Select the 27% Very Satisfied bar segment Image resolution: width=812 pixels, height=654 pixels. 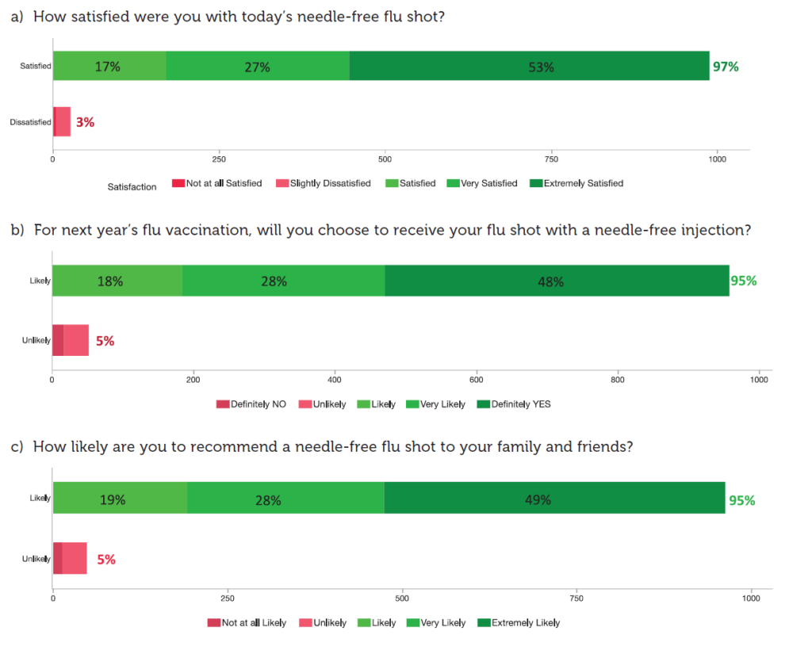coord(258,67)
